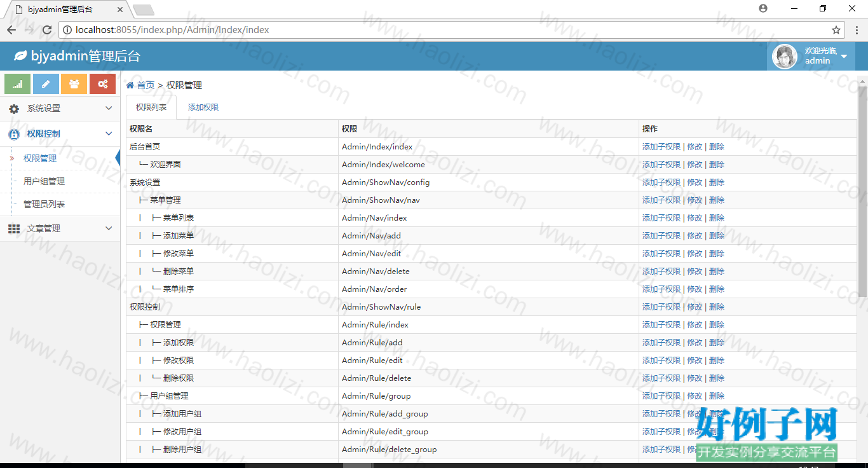This screenshot has width=868, height=468.
Task: Click the gear icon beside 系统设置
Action: [14, 109]
